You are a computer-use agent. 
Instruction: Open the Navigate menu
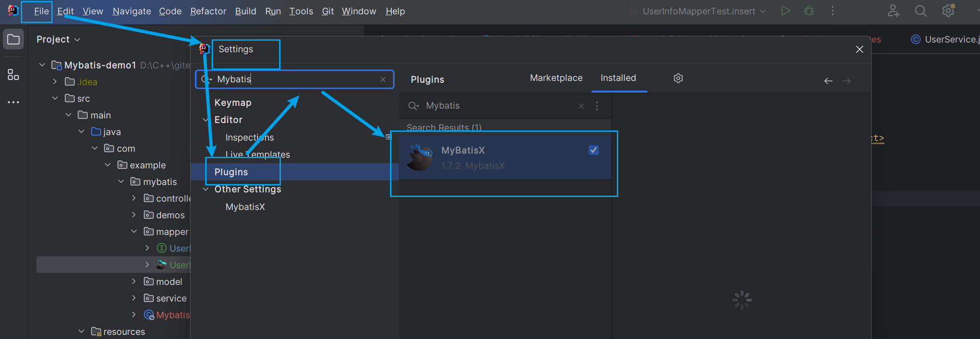pyautogui.click(x=132, y=11)
